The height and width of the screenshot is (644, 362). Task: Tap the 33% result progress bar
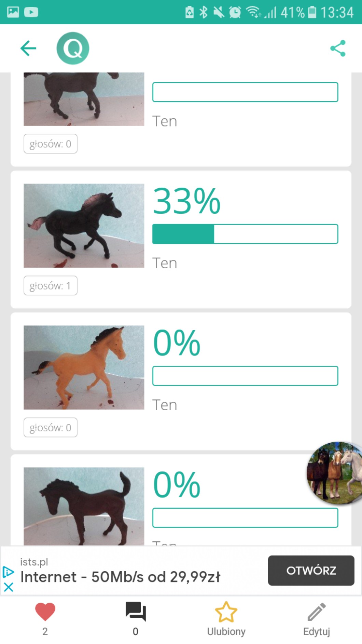[245, 234]
